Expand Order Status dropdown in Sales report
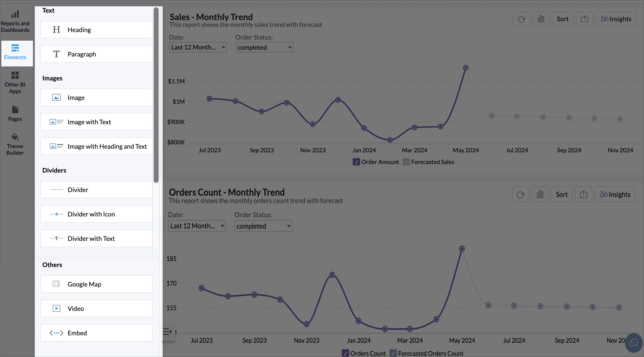 (264, 47)
